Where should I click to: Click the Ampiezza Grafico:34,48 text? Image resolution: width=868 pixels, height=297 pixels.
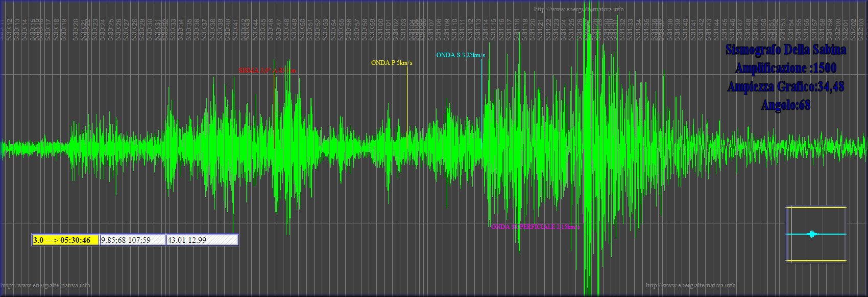(785, 87)
